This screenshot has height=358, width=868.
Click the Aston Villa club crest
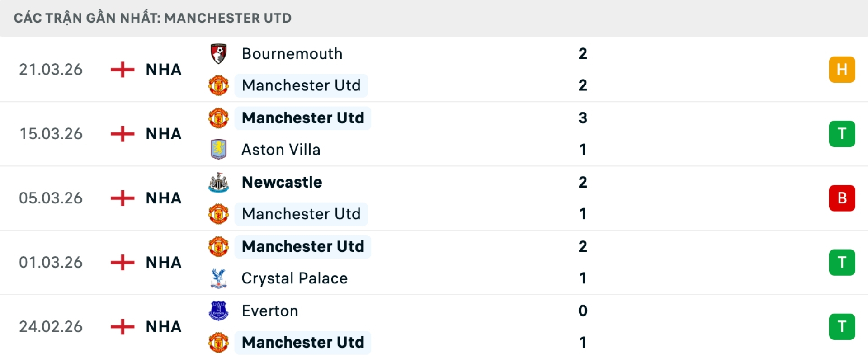[219, 150]
